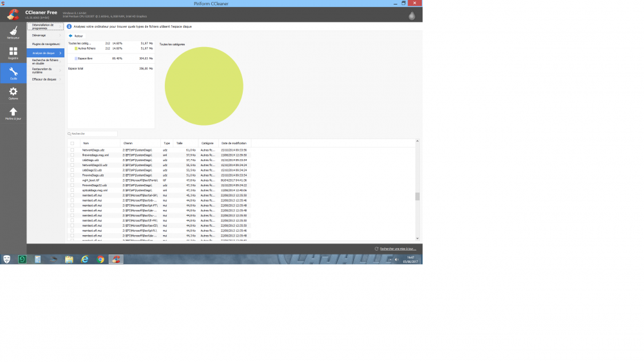This screenshot has width=644, height=362.
Task: Click the scrollbar down arrow
Action: [417, 238]
